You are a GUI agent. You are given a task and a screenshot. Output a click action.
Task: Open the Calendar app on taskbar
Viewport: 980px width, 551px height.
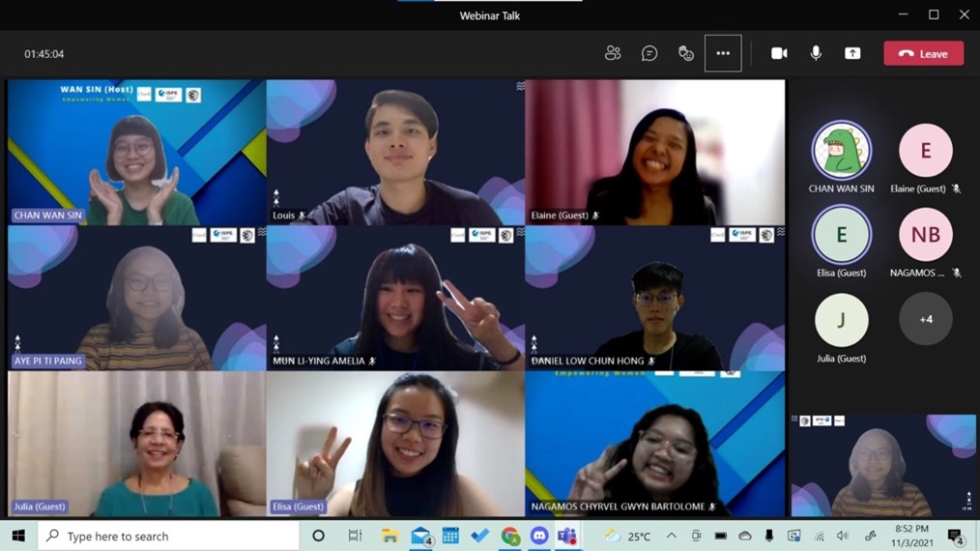[x=450, y=536]
